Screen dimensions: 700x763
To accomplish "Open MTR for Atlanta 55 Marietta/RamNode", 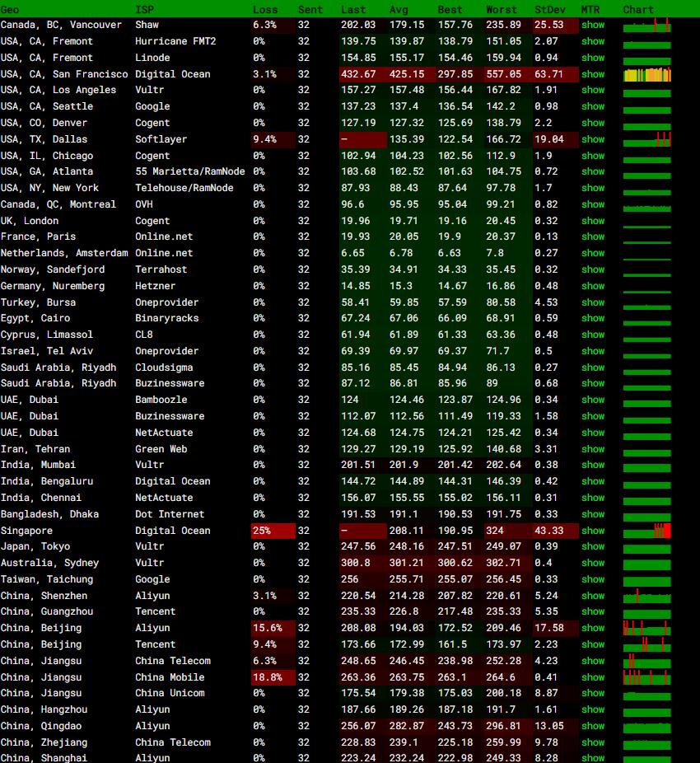I will [593, 171].
